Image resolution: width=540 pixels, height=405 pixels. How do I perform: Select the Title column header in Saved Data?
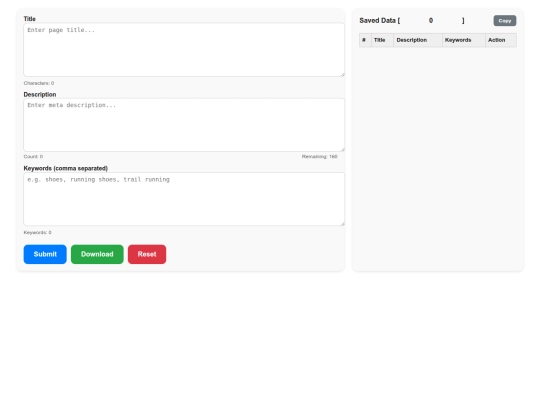(382, 40)
